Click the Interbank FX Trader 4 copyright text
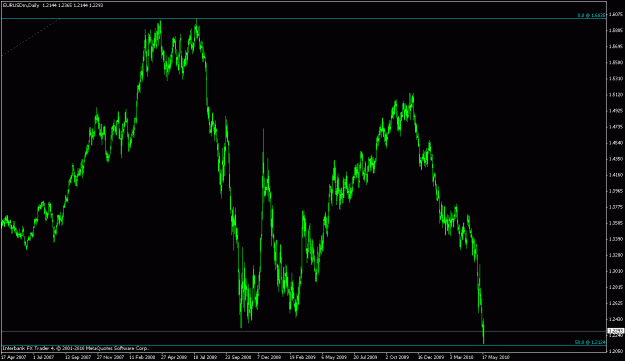Image resolution: width=625 pixels, height=361 pixels. (x=76, y=348)
